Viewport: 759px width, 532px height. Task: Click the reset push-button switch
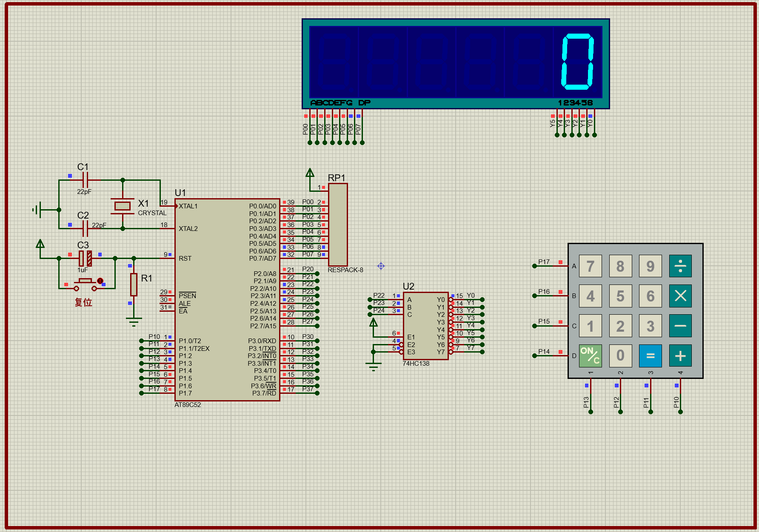[x=86, y=284]
